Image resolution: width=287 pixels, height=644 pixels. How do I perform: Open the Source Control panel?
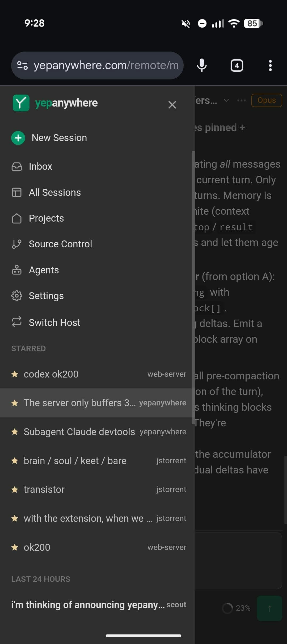click(x=60, y=244)
